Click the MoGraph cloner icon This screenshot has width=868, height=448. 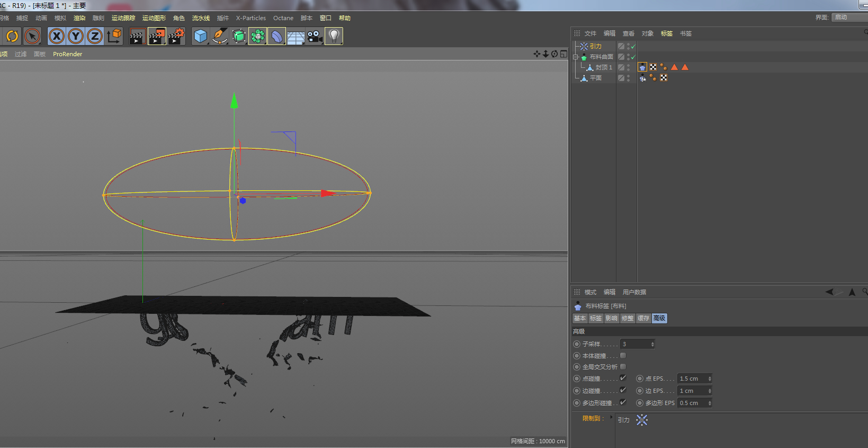click(258, 36)
